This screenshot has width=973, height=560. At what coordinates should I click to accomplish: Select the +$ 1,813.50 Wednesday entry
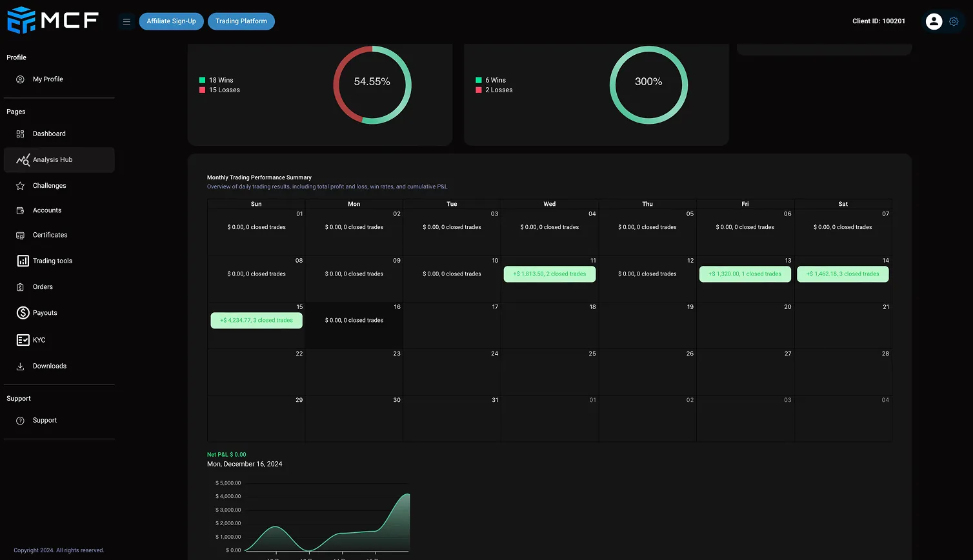tap(549, 274)
